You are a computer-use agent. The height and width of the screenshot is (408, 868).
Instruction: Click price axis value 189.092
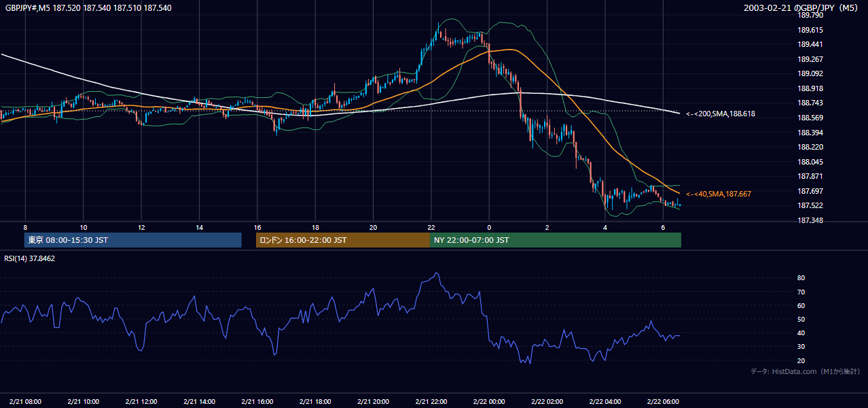(x=810, y=73)
